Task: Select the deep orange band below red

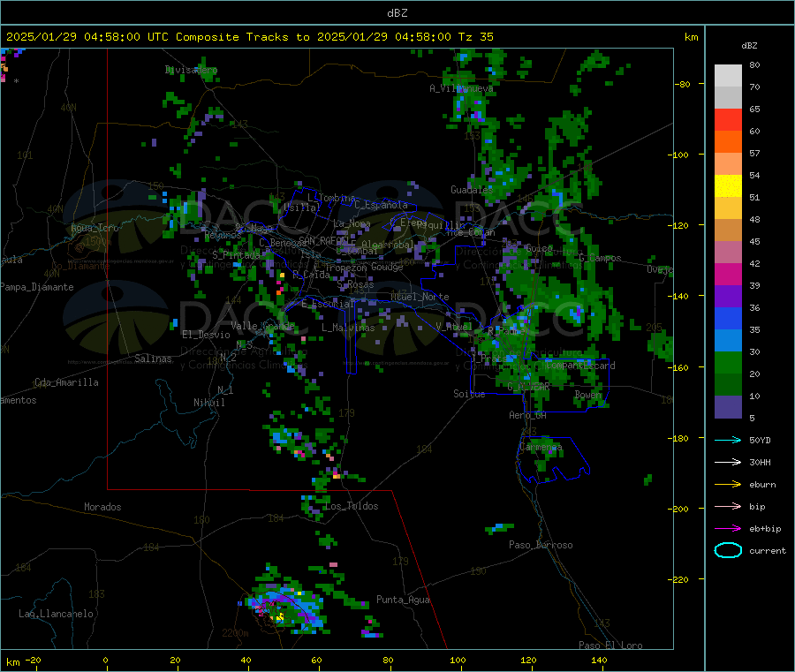Action: coord(728,142)
